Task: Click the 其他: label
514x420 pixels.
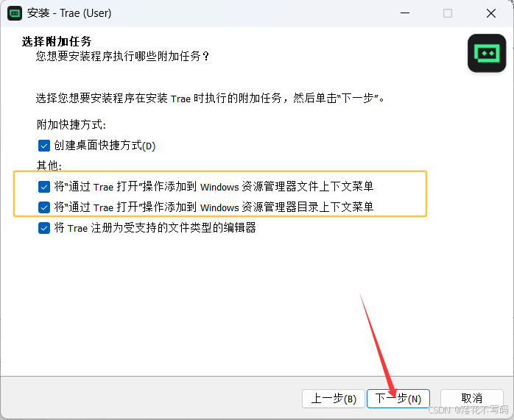Action: 49,165
